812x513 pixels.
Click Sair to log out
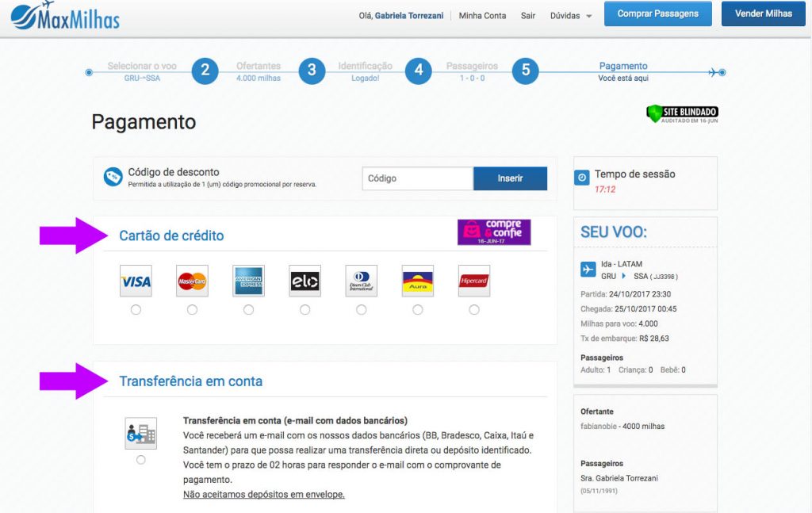tap(528, 16)
